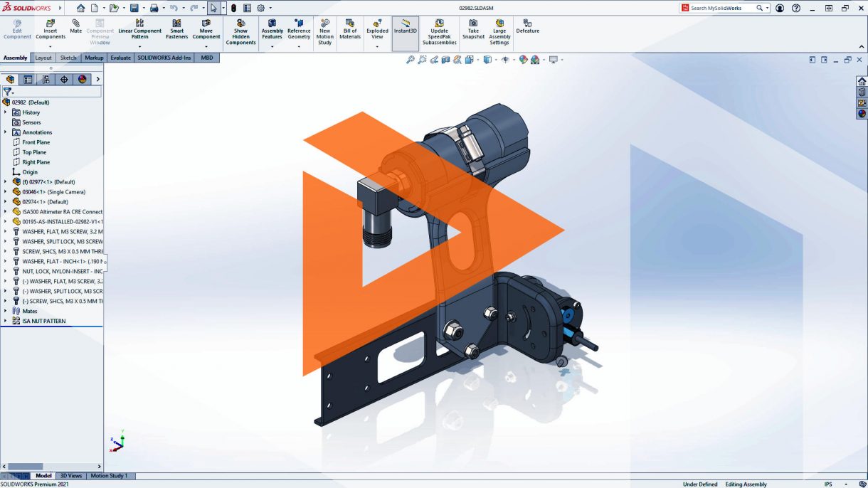
Task: Open SOLIDWORKS Resources home task pane icon
Action: coord(862,81)
